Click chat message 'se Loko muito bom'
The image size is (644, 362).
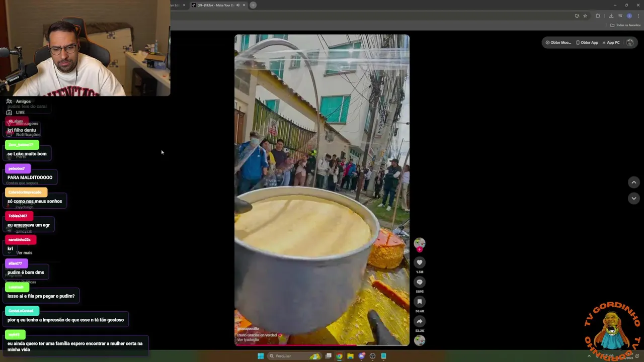tap(27, 154)
